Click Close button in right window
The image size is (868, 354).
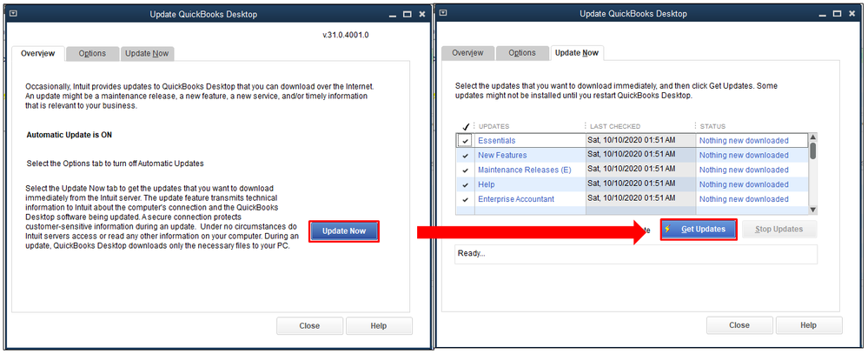coord(739,325)
